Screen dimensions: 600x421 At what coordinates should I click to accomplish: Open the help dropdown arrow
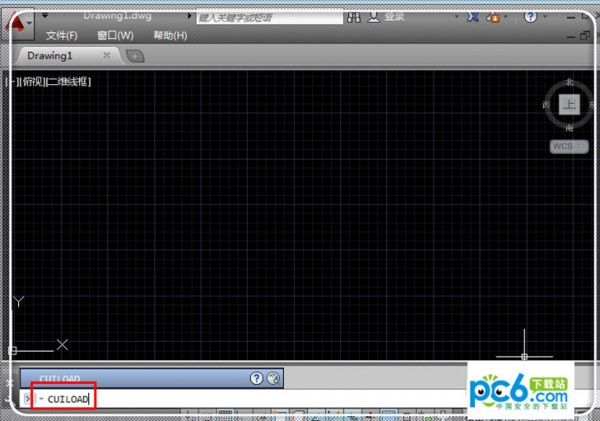click(546, 18)
